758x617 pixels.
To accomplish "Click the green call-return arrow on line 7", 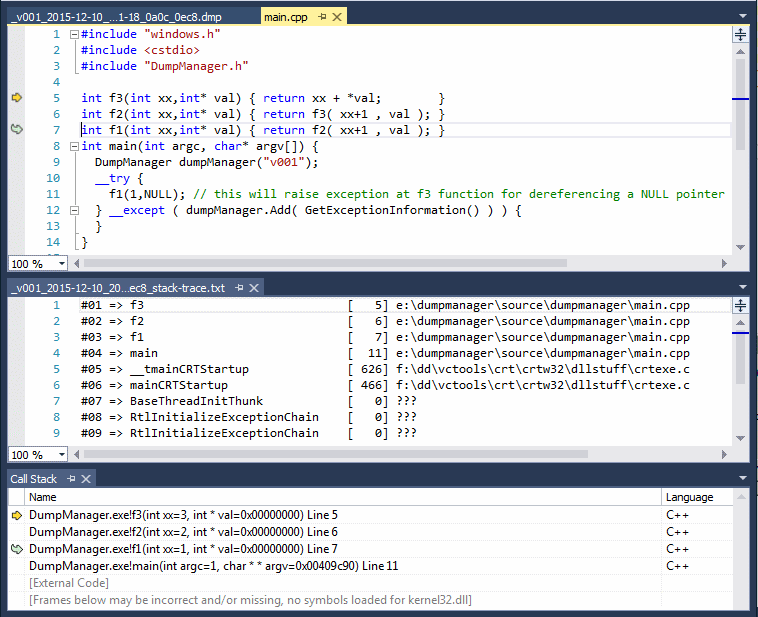I will (x=16, y=130).
